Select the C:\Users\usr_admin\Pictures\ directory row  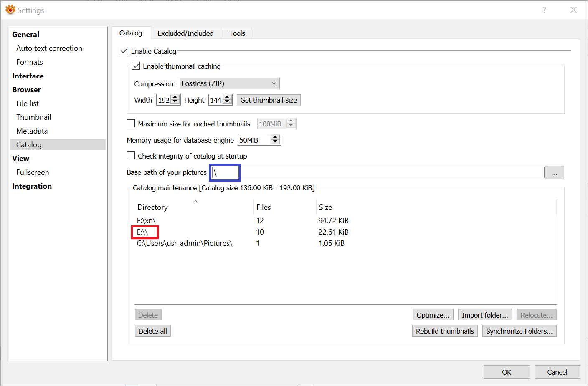pos(346,243)
